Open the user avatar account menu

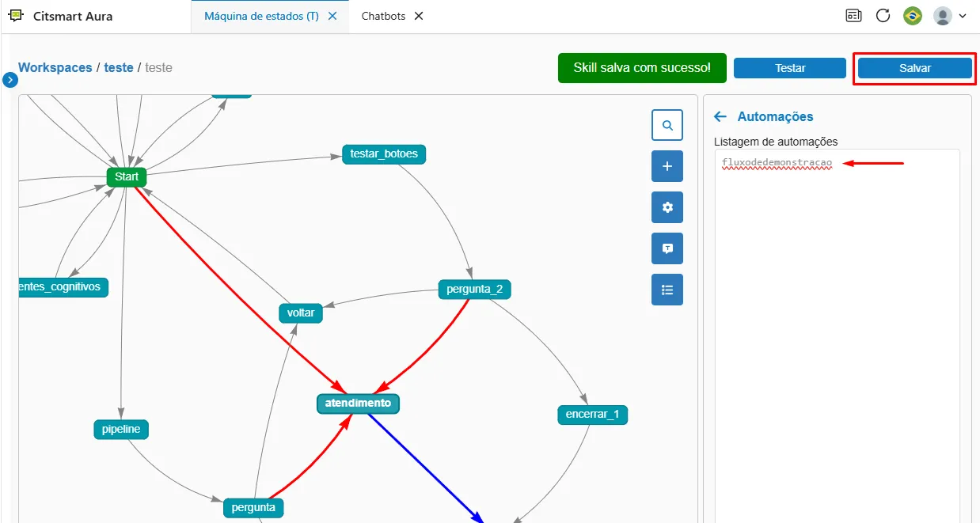coord(950,16)
